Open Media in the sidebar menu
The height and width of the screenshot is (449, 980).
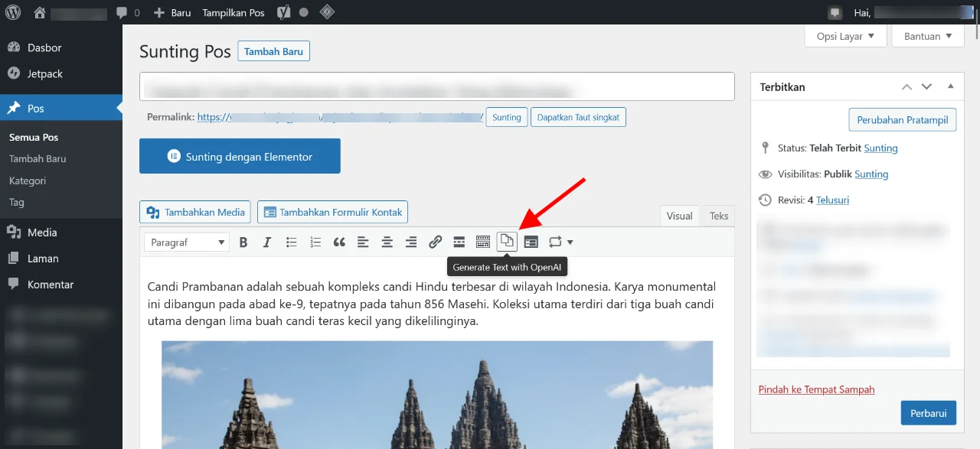pos(42,233)
